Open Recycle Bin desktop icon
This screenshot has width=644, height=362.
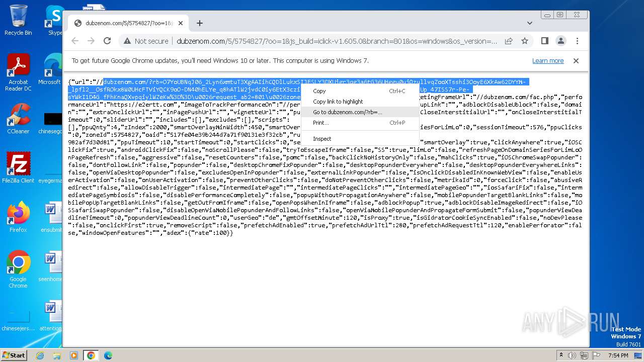(x=18, y=20)
